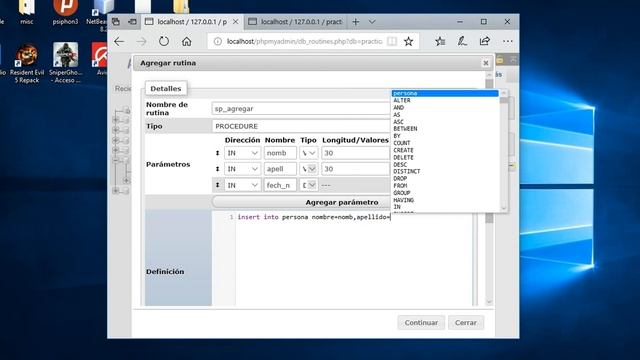The width and height of the screenshot is (640, 360).
Task: Open the SniperGhost desktop shortcut
Action: [x=65, y=63]
